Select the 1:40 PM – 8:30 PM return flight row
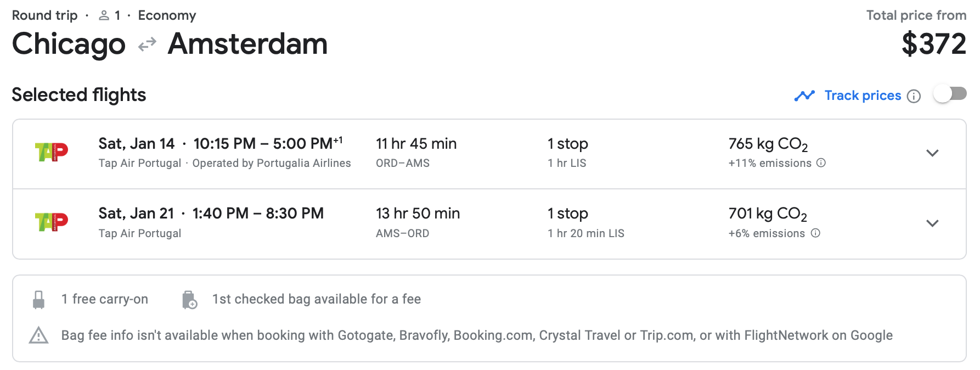This screenshot has width=980, height=370. coord(489,224)
